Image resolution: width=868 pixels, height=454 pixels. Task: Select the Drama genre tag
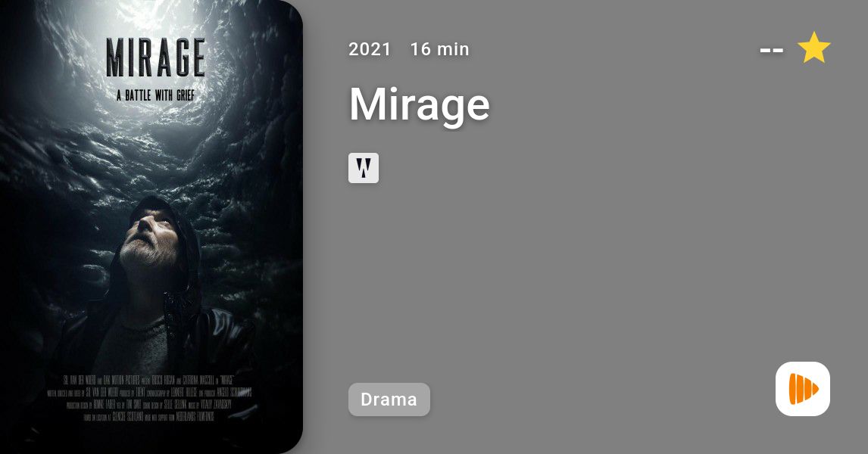[x=389, y=400]
